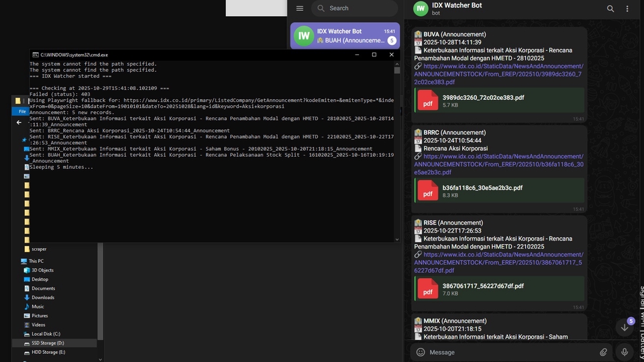Click the attach file paperclip icon

click(x=603, y=352)
